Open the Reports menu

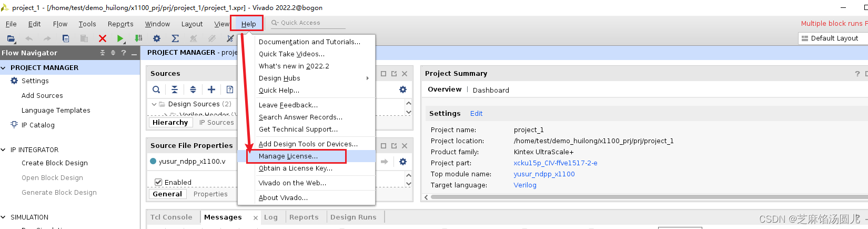[120, 24]
